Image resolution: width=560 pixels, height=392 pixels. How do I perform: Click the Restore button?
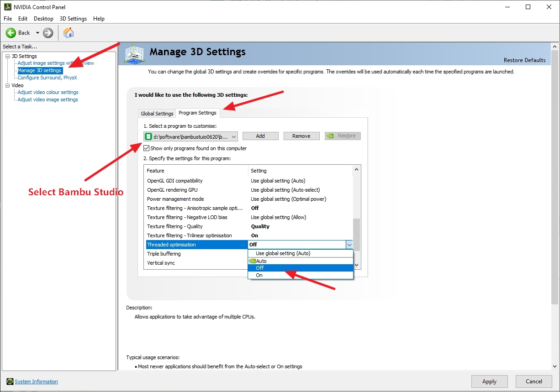(x=343, y=136)
